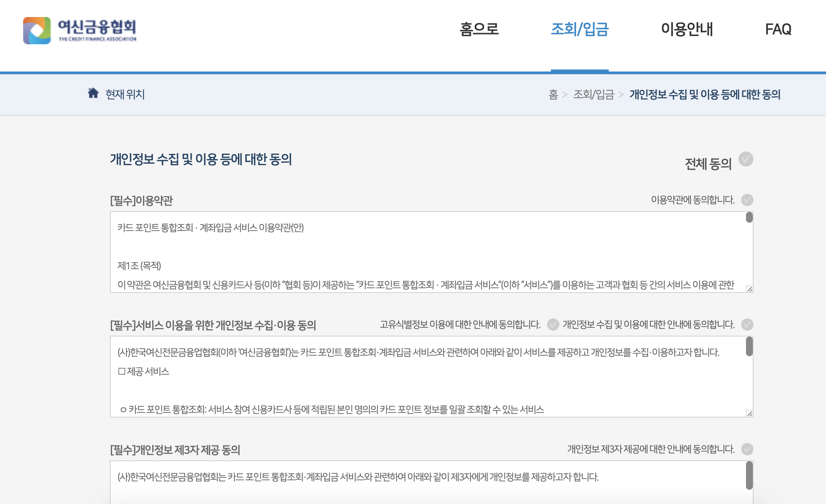826x504 pixels.
Task: Click the home icon beside 현재 위치
Action: click(93, 93)
